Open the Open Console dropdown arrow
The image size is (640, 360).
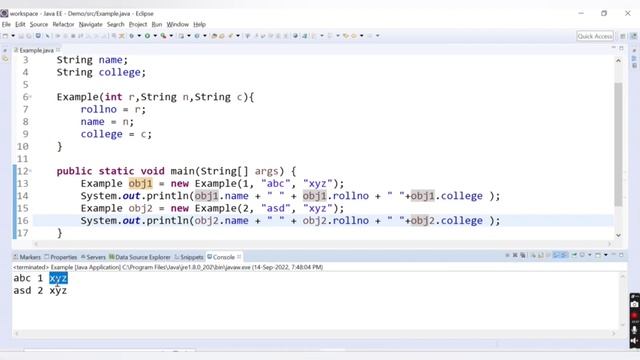[x=606, y=255]
